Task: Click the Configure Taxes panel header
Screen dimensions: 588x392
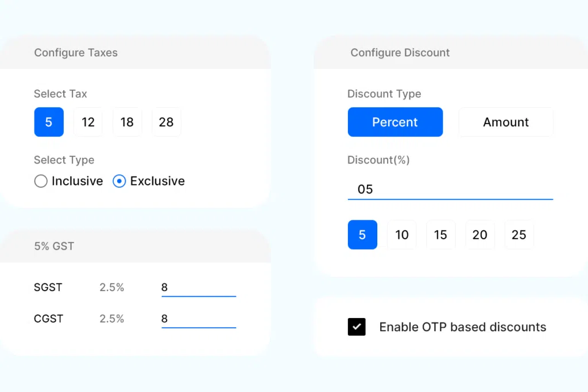Action: coord(76,53)
